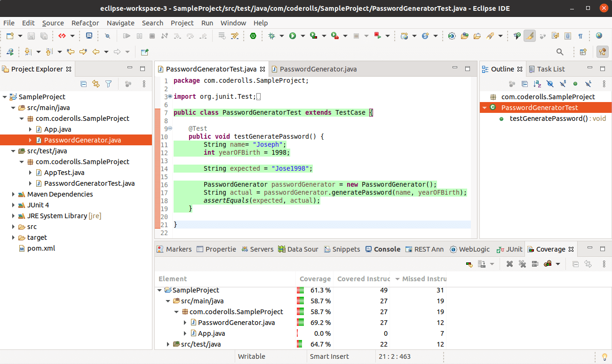Collapse the src/main/java tree node
This screenshot has height=364, width=612.
click(13, 107)
